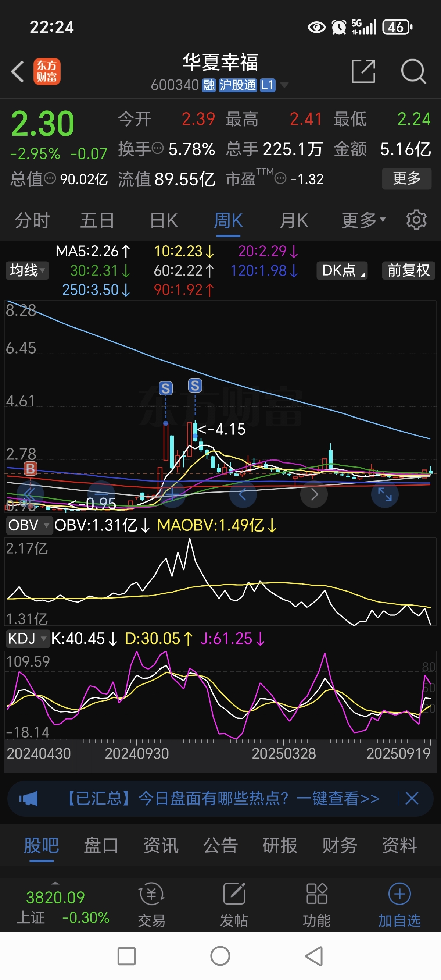Screen dimensions: 441x980
Task: Open chart settings gear icon
Action: click(x=416, y=220)
